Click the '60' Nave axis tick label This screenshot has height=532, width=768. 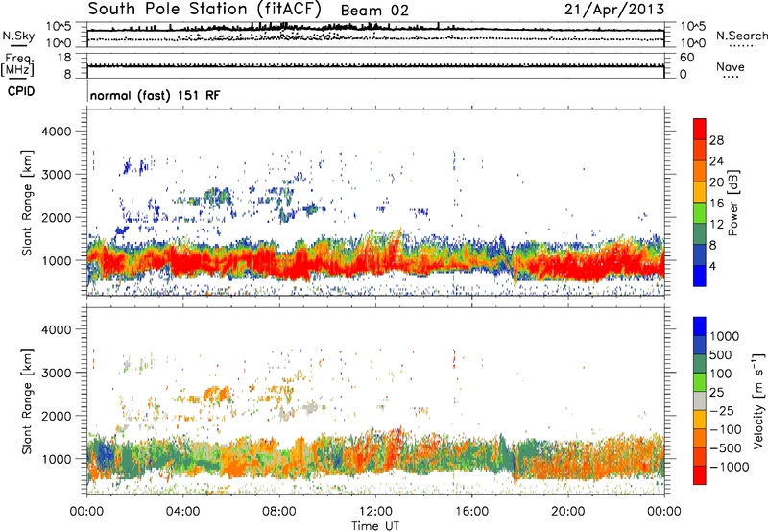tap(687, 58)
